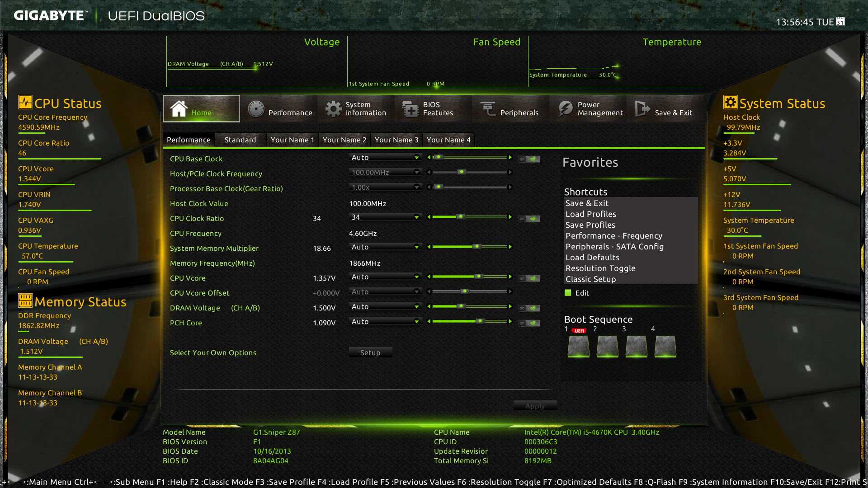Viewport: 868px width, 488px height.
Task: Toggle the CPU Base Clock on/off switch
Action: point(529,159)
